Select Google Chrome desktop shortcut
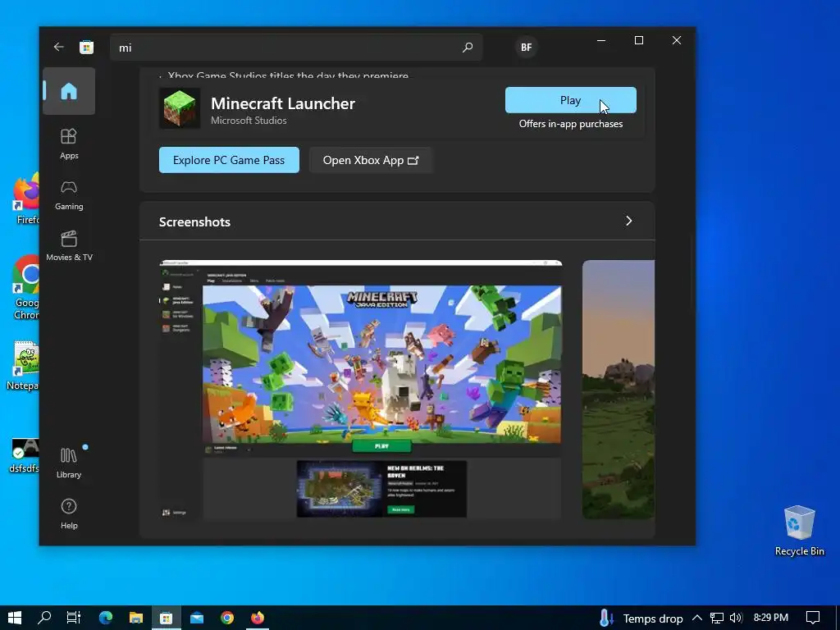 (25, 288)
